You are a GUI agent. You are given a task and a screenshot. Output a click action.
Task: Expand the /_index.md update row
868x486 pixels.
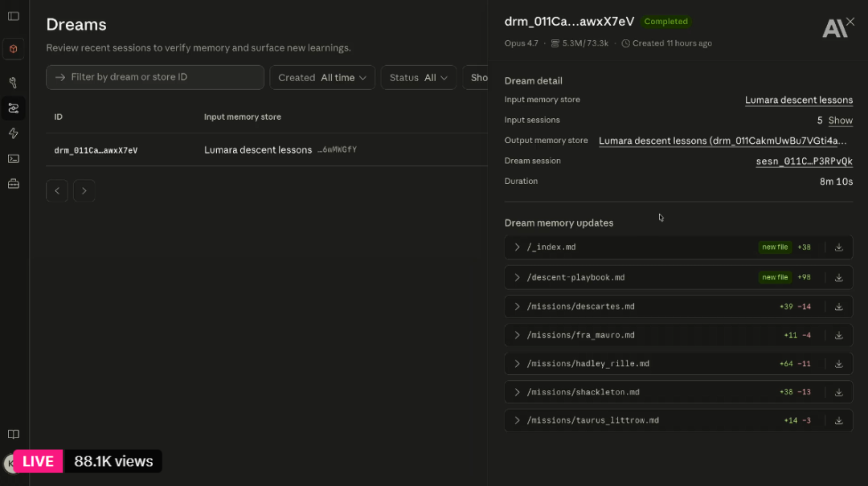coord(517,247)
